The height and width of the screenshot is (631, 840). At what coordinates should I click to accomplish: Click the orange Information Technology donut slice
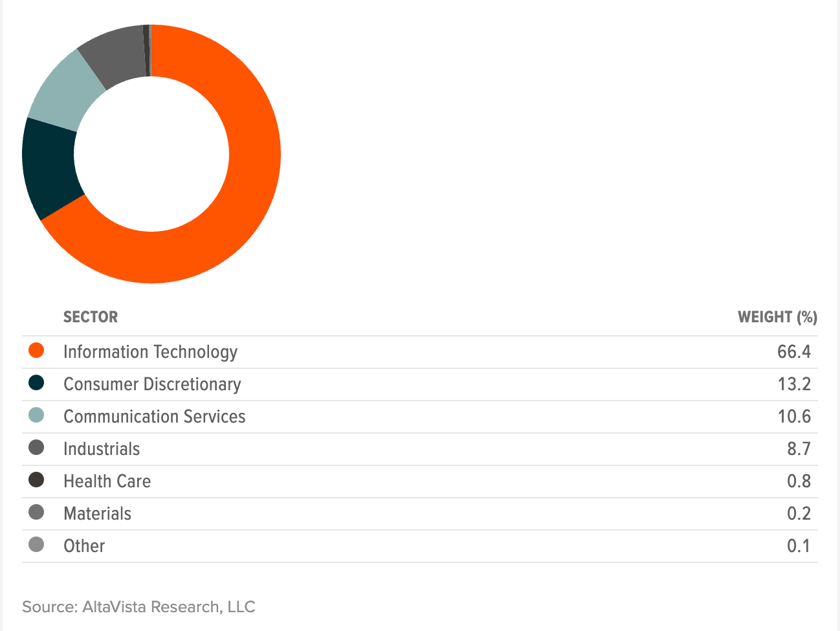(246, 194)
